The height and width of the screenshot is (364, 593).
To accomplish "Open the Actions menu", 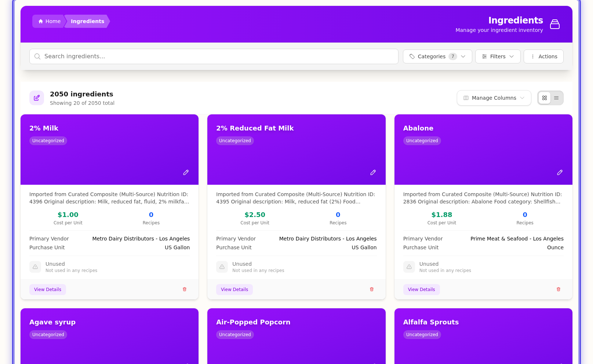I will (x=543, y=56).
